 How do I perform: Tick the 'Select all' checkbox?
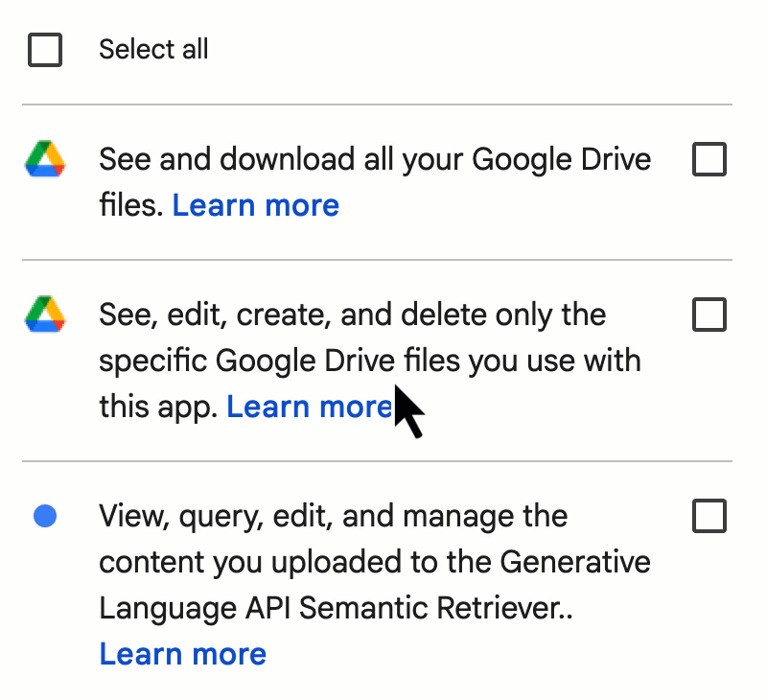pos(45,50)
